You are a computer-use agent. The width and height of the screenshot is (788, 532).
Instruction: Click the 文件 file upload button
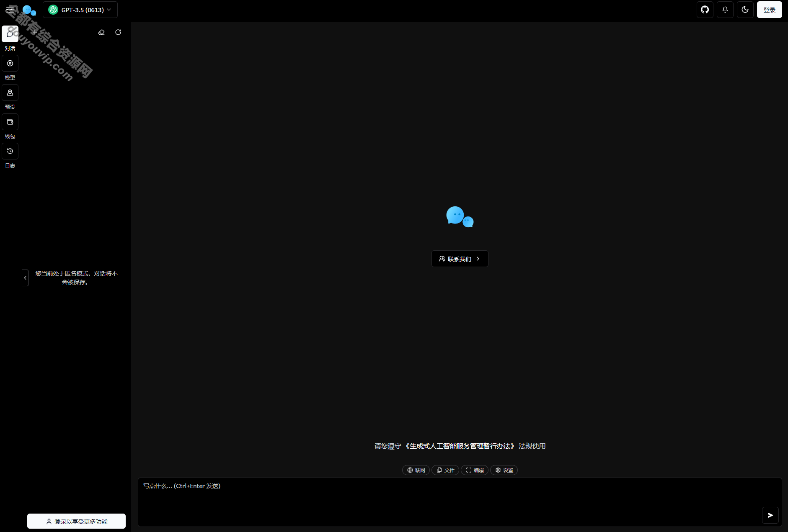[445, 470]
